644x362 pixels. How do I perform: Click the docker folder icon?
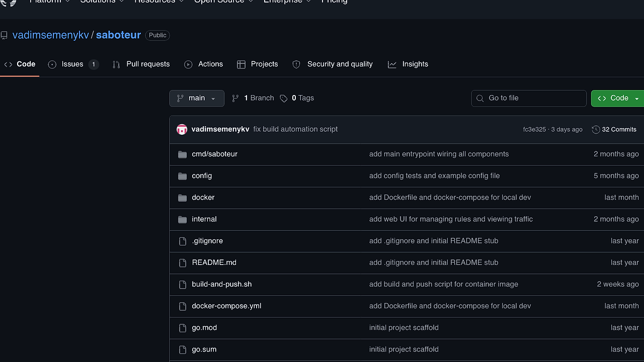point(183,198)
